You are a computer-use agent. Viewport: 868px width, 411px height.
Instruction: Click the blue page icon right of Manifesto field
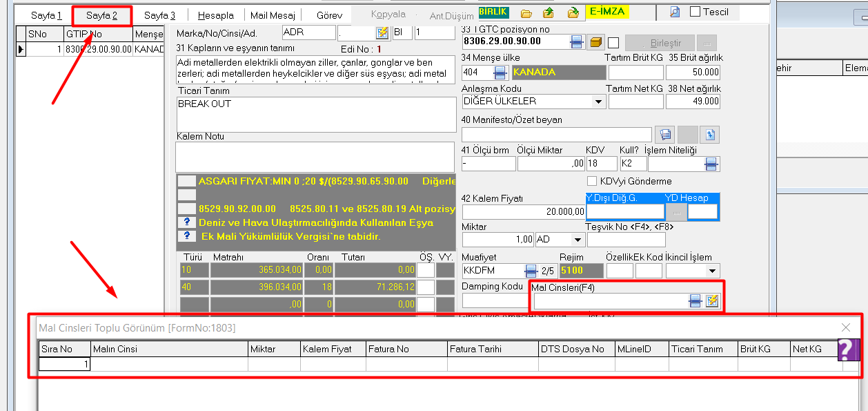(711, 134)
